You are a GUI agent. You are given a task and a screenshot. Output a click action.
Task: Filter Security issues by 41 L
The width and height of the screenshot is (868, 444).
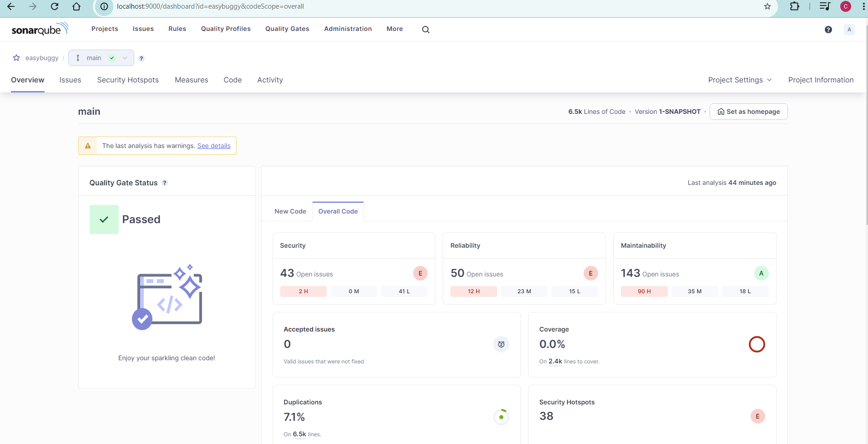click(x=404, y=291)
